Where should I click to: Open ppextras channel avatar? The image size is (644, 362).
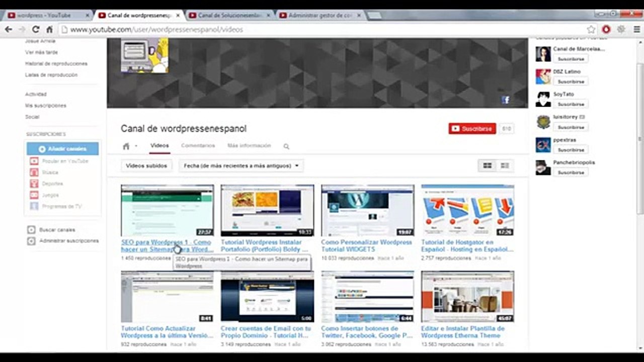coord(543,145)
